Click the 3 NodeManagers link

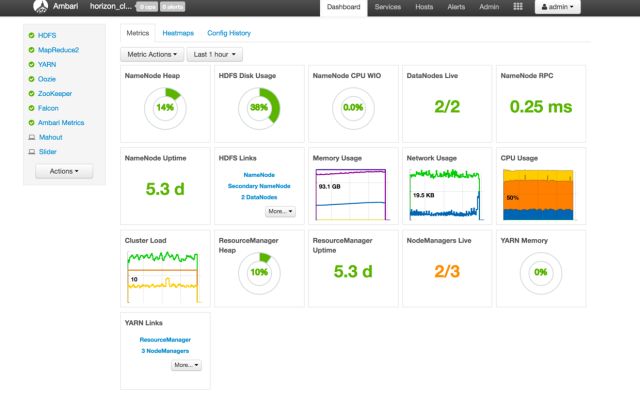pos(165,351)
